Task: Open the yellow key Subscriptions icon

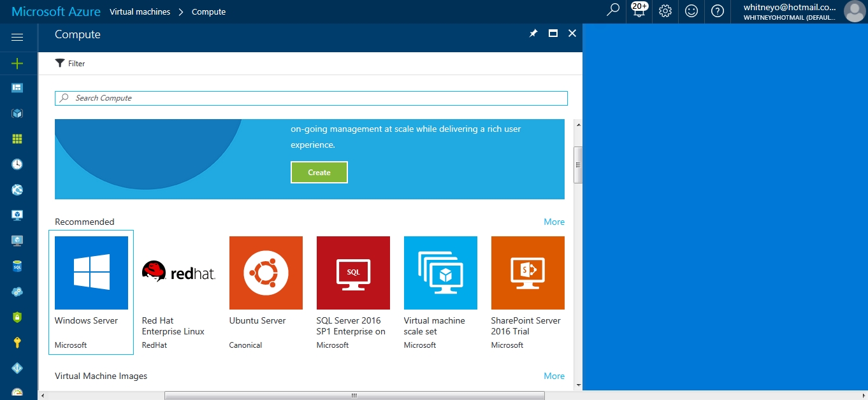Action: [17, 343]
